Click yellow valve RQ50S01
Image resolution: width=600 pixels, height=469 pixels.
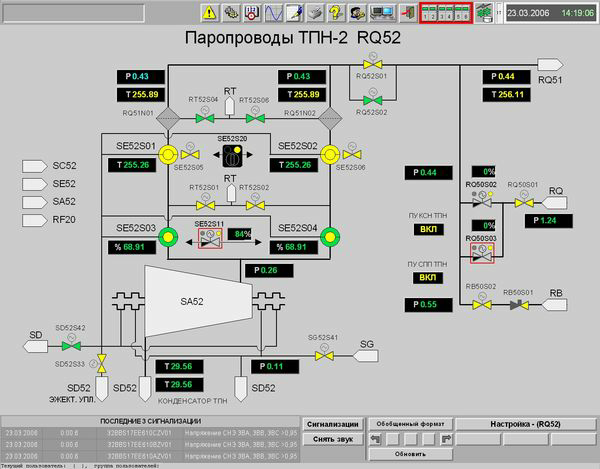coord(524,203)
